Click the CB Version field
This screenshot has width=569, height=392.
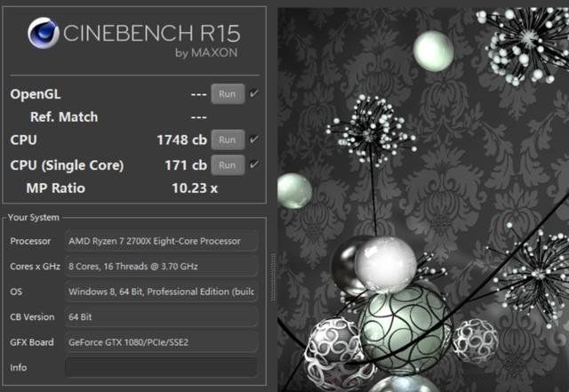click(x=162, y=316)
